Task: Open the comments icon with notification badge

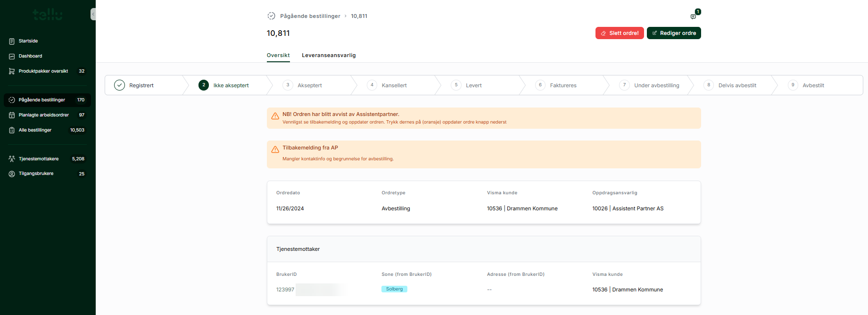Action: (x=693, y=17)
